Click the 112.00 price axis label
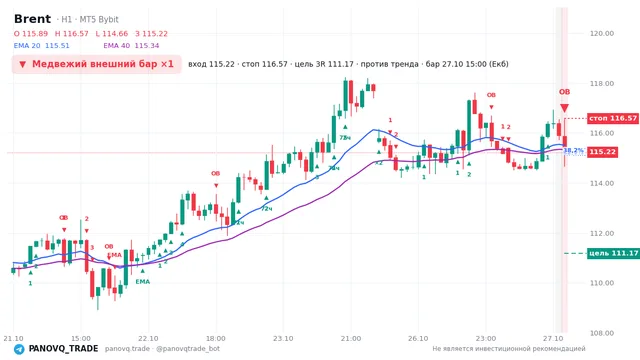Image resolution: width=640 pixels, height=360 pixels. pos(602,233)
